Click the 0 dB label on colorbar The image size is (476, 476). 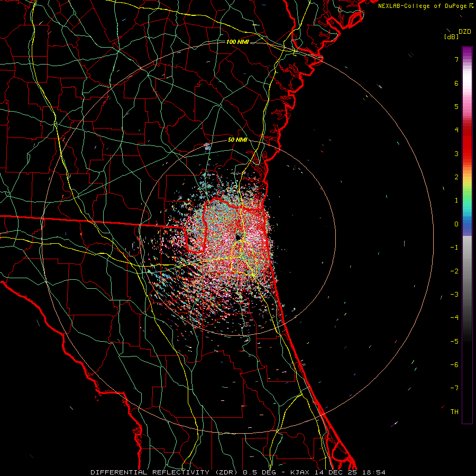pos(456,224)
